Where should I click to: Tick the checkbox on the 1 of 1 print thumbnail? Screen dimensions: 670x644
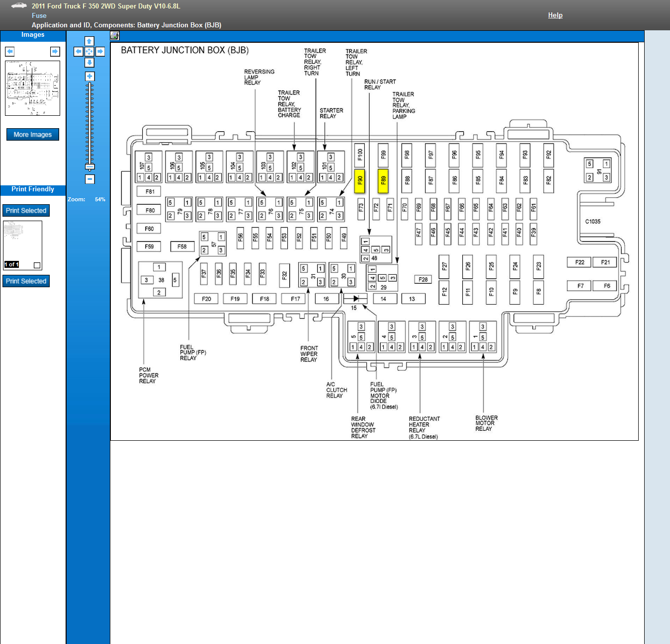coord(37,265)
